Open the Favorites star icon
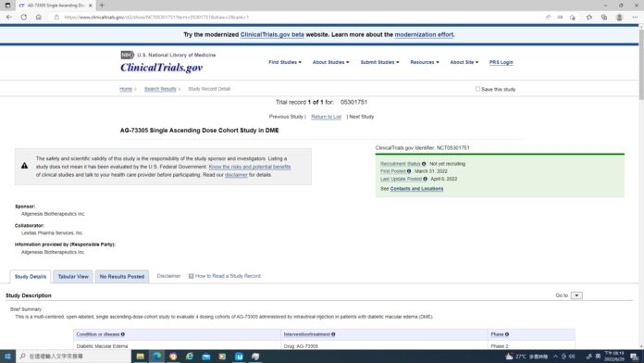This screenshot has width=644, height=363. pos(589,18)
